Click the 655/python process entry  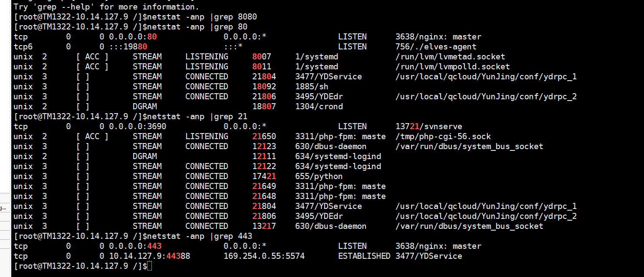coord(319,176)
